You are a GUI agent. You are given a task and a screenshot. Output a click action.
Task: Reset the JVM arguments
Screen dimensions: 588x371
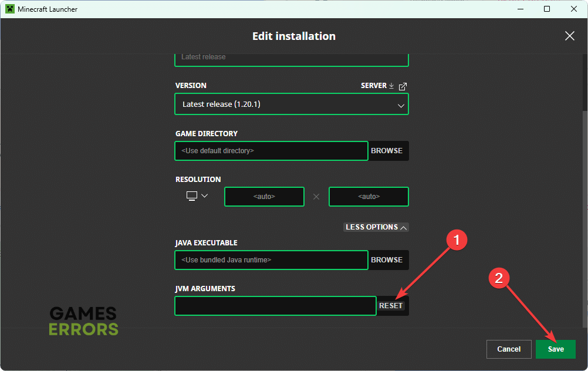391,306
